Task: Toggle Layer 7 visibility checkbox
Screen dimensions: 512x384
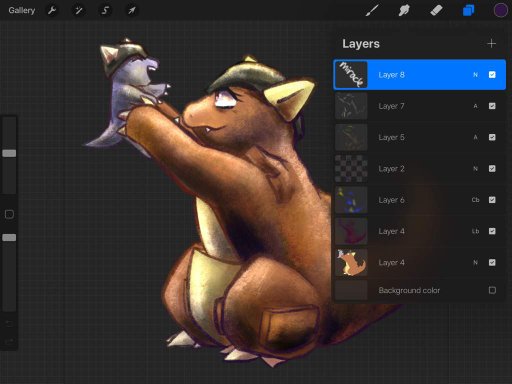Action: coord(492,106)
